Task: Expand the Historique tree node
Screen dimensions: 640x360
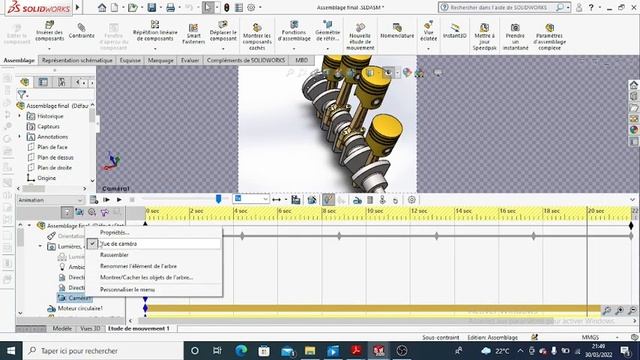Action: (20, 116)
